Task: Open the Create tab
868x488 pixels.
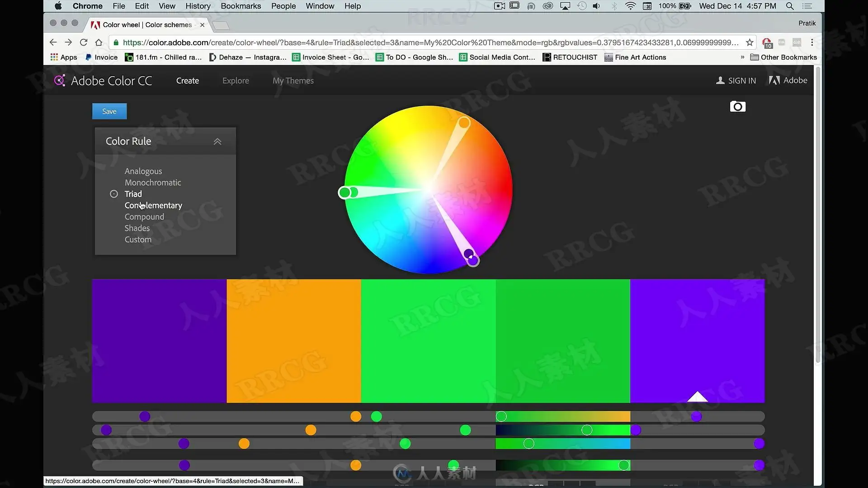Action: click(188, 80)
